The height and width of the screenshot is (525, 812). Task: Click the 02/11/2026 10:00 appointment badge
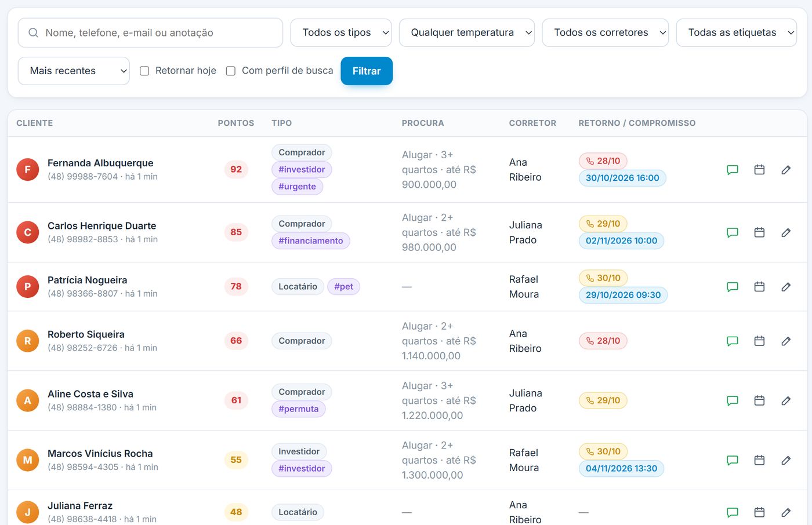(621, 240)
